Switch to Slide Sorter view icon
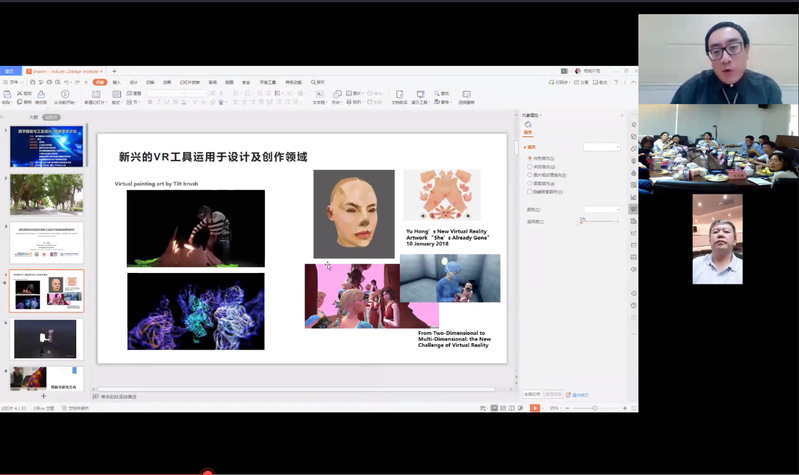Viewport: 799px width, 475px height. 503,408
